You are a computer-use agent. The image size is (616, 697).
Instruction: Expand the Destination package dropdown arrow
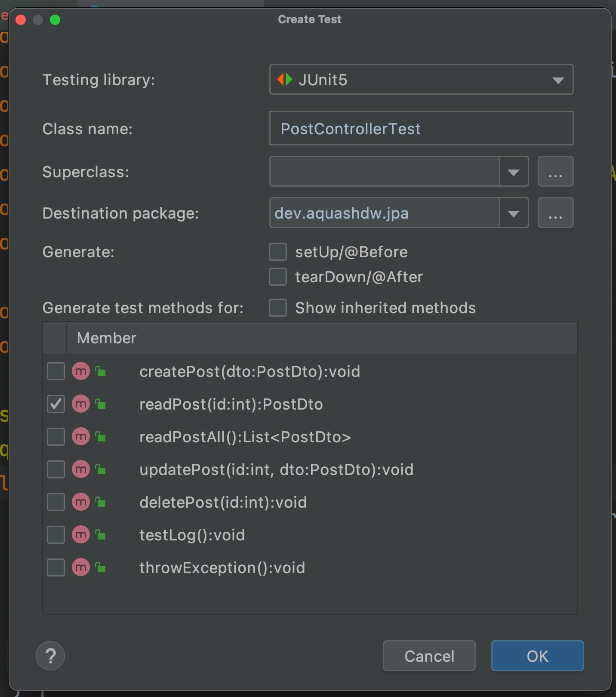(x=514, y=213)
